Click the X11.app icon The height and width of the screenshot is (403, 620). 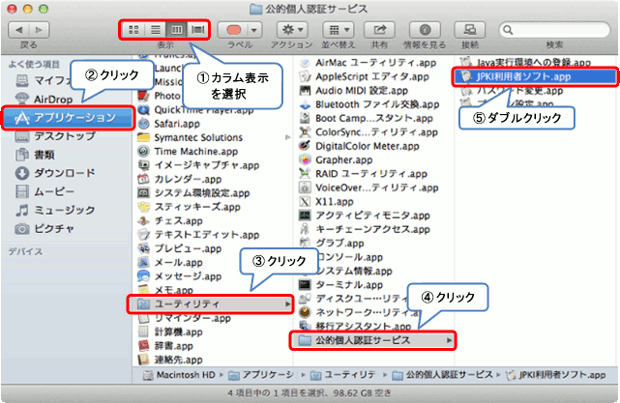click(x=305, y=202)
